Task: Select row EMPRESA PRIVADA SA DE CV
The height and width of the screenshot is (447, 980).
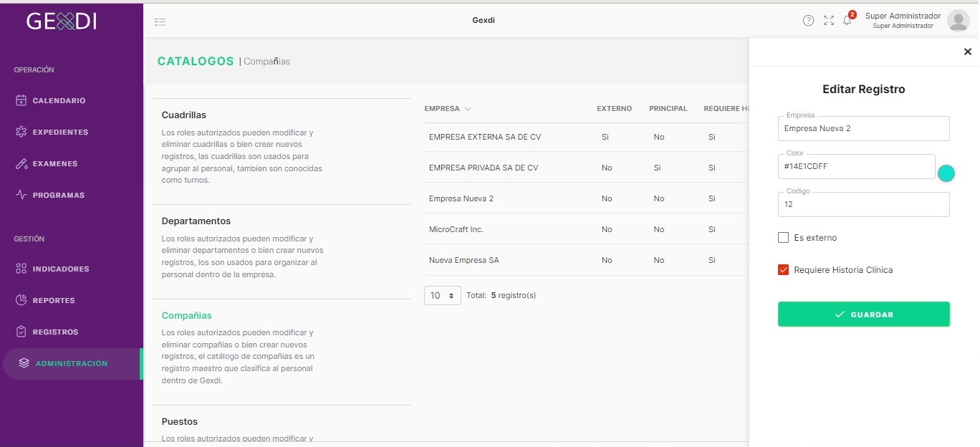Action: pos(586,168)
